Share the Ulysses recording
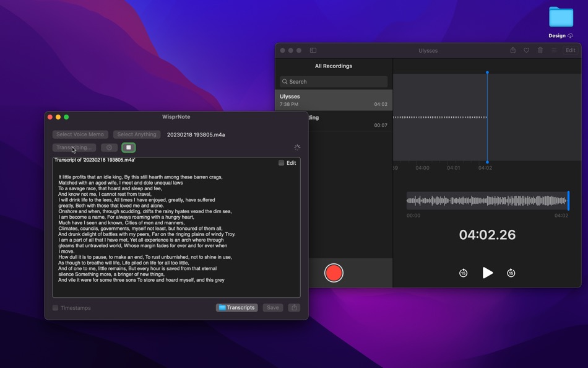Screen dimensions: 588x368 (x=512, y=50)
